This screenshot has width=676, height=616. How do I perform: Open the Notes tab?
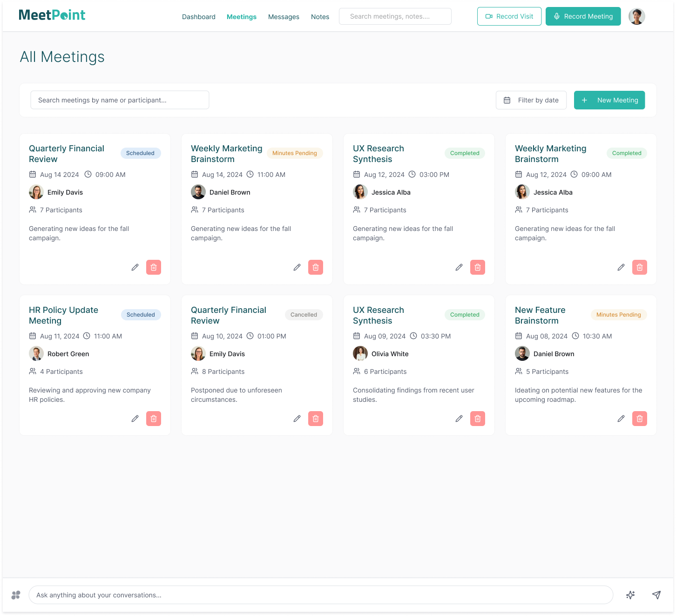[x=320, y=17]
